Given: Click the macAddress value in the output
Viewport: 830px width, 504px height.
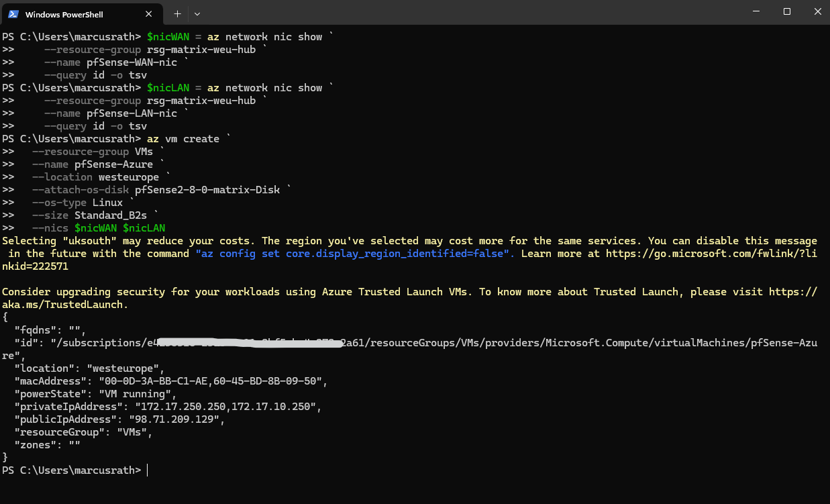Looking at the screenshot, I should click(212, 381).
